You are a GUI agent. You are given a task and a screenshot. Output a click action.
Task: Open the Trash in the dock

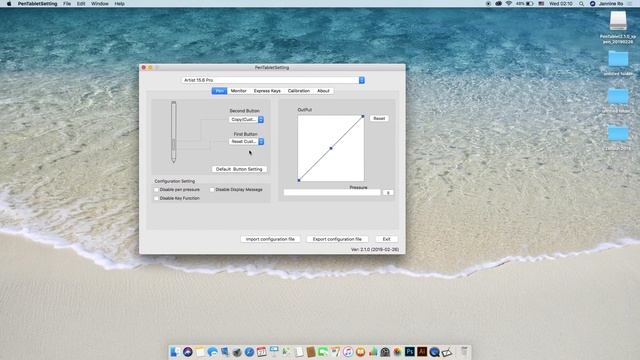pyautogui.click(x=464, y=351)
